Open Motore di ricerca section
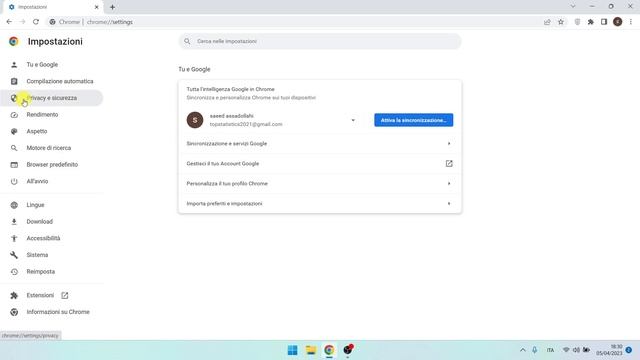Viewport: 640px width, 360px height. [x=49, y=148]
